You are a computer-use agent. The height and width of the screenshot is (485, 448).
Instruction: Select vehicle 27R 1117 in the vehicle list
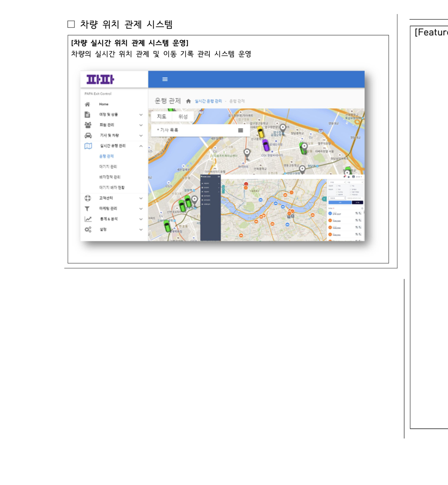click(x=337, y=214)
